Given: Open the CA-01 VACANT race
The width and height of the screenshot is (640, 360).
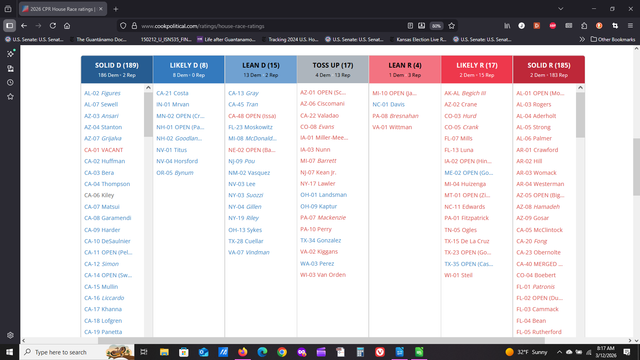Looking at the screenshot, I should [104, 150].
